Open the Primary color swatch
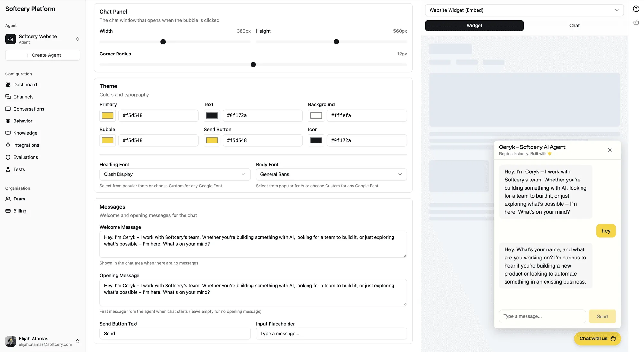The height and width of the screenshot is (352, 644). coord(108,115)
